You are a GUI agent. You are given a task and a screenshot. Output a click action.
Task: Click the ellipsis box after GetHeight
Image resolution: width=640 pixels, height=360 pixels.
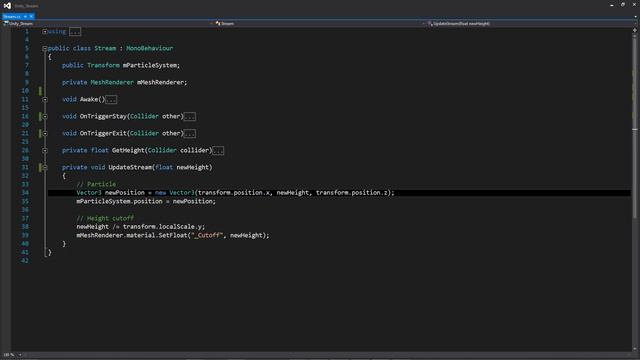click(x=218, y=151)
